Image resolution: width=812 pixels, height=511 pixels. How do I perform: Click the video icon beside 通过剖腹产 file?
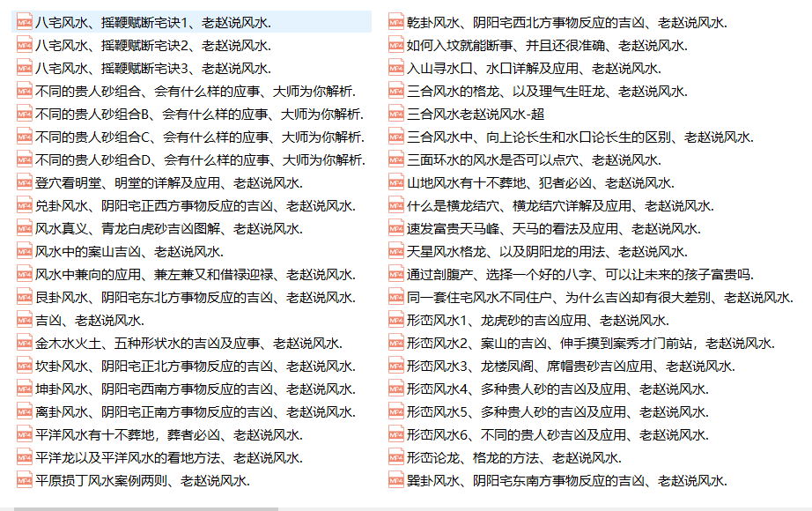[x=396, y=274]
